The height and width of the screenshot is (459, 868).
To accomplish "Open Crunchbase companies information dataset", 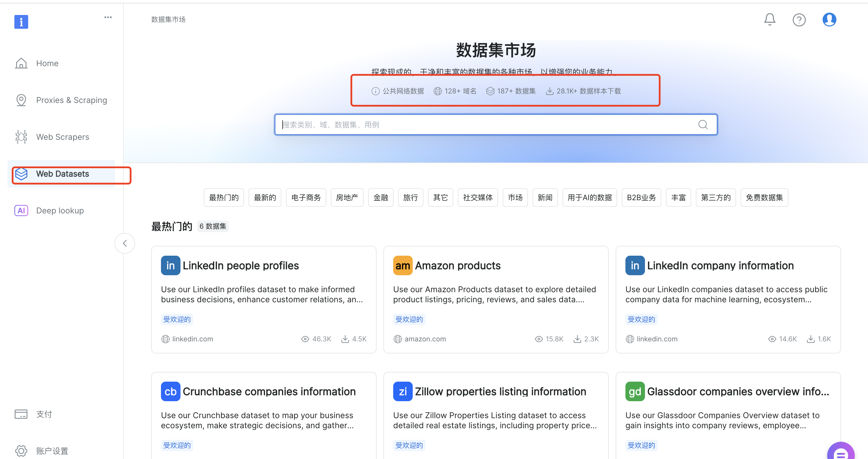I will point(269,391).
